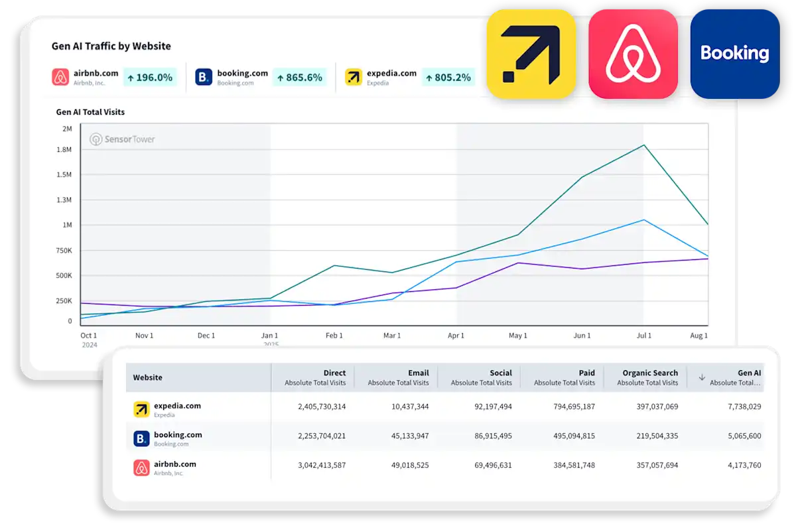Click the 750K y-axis value
The height and width of the screenshot is (532, 796).
(x=64, y=251)
